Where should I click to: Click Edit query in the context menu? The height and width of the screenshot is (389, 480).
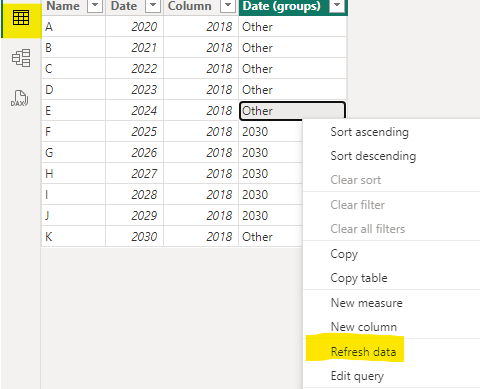tap(357, 376)
